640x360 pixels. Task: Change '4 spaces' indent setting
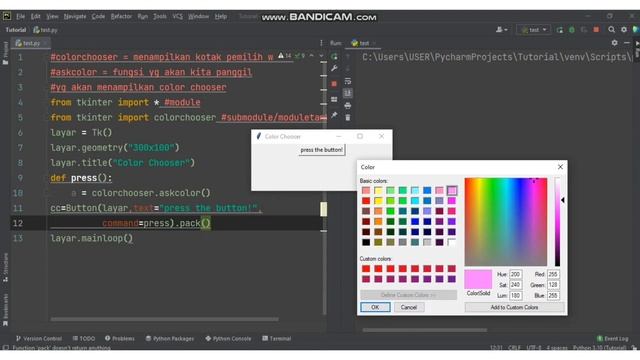(557, 348)
